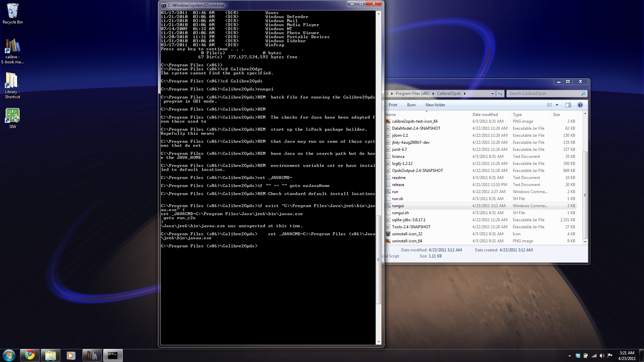Sort by Date modified column header
644x362 pixels.
click(485, 115)
